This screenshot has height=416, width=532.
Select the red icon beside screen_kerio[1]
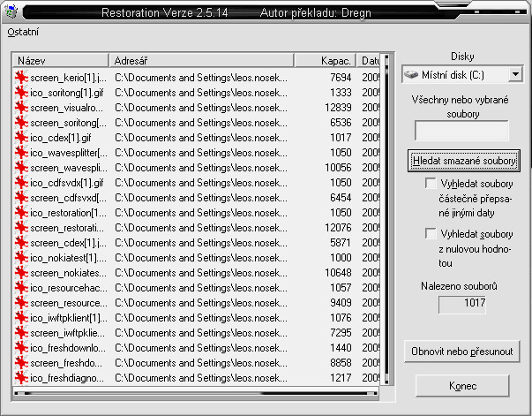[21, 78]
